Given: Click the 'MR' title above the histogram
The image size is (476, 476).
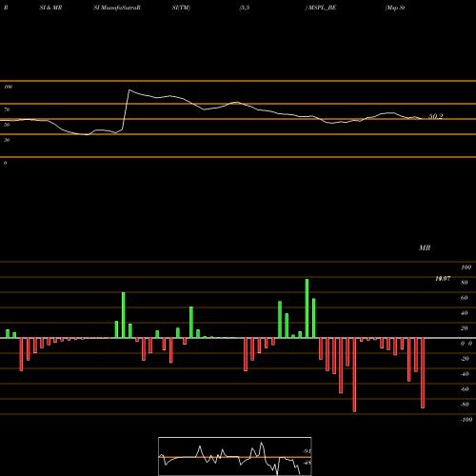Looking at the screenshot, I should point(425,248).
